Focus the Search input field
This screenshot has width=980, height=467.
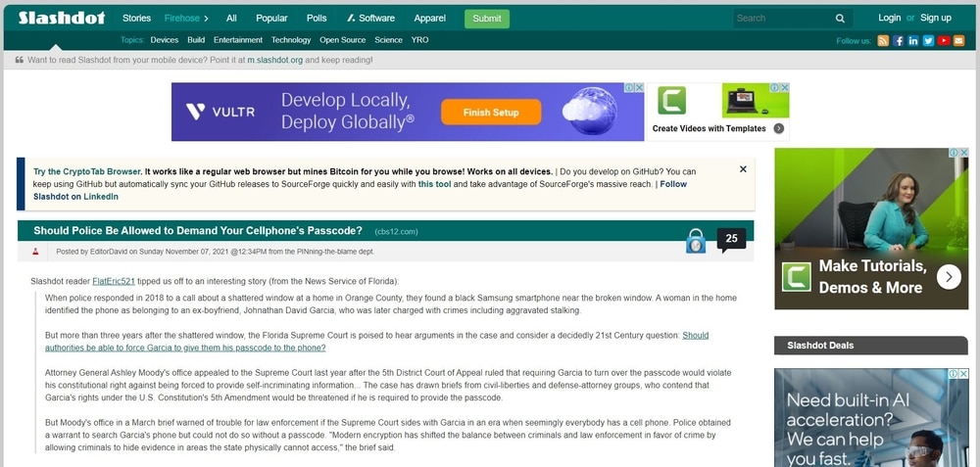[784, 18]
